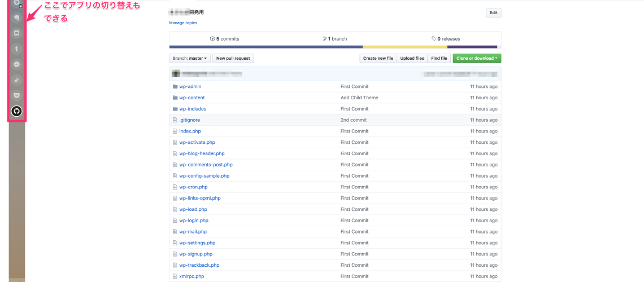Click Create new file button
Image resolution: width=644 pixels, height=282 pixels.
[x=378, y=58]
